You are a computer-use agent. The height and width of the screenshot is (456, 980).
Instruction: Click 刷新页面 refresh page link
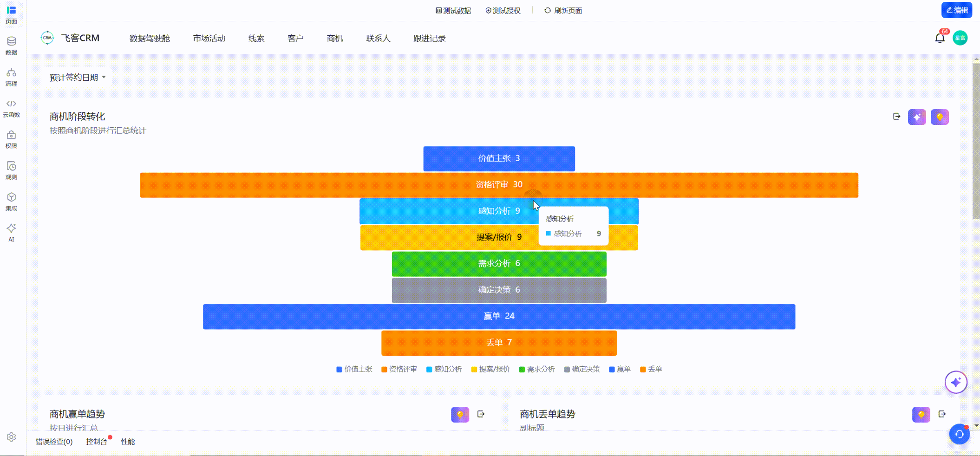[x=563, y=11]
